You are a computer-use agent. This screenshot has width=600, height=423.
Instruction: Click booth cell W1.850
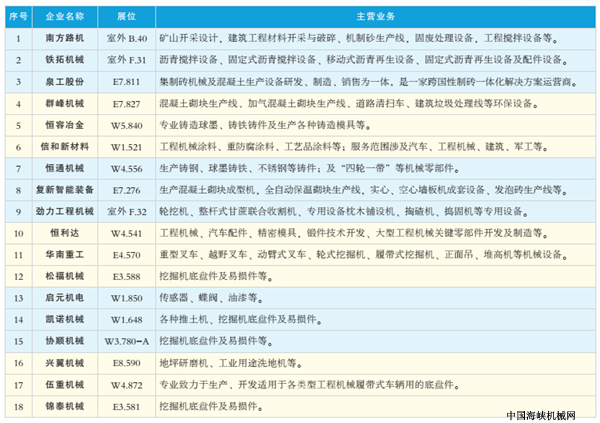(127, 298)
